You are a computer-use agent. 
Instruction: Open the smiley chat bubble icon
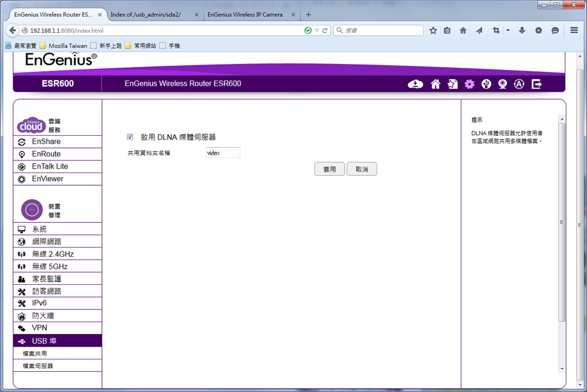(555, 30)
